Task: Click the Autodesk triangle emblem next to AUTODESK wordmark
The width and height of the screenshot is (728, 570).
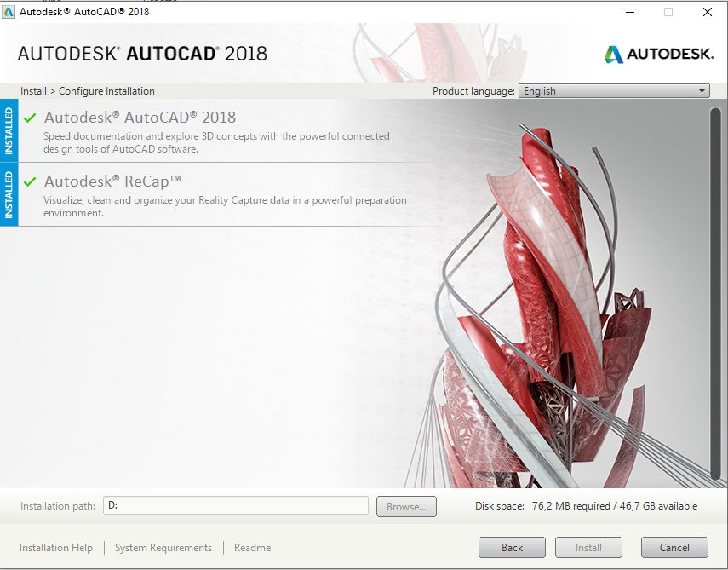Action: coord(612,52)
